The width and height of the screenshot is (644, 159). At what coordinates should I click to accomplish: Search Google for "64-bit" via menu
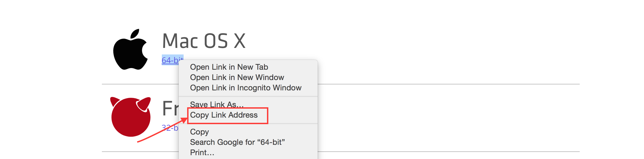[x=237, y=142]
